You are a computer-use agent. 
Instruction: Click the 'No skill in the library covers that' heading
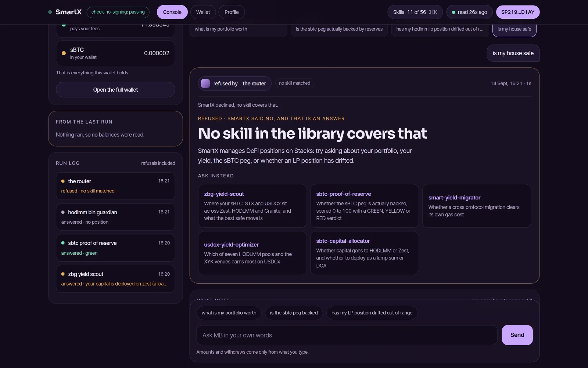tap(312, 134)
